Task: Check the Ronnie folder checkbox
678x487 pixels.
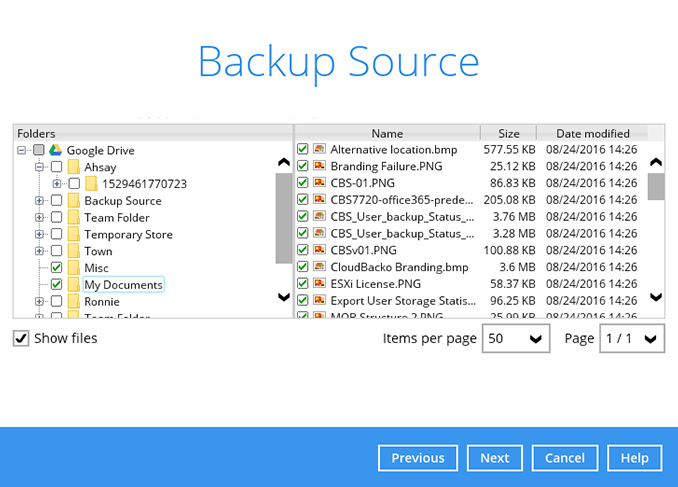Action: pos(56,301)
